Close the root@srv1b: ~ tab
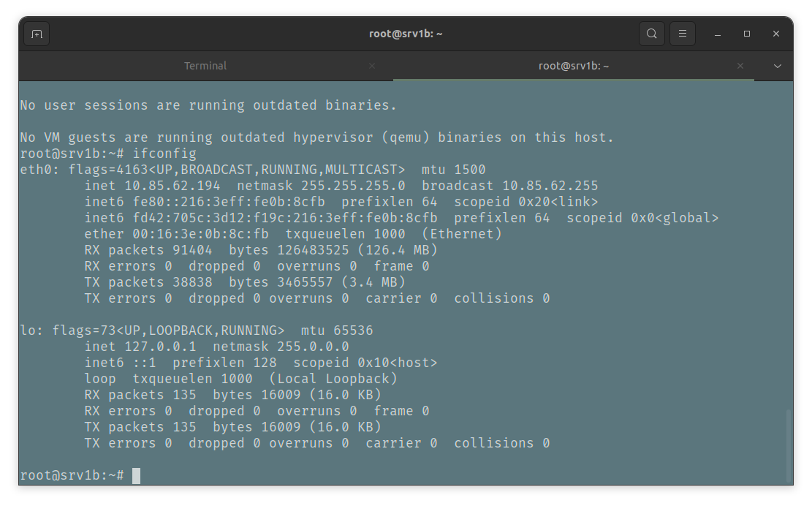Image resolution: width=812 pixels, height=506 pixels. click(741, 66)
